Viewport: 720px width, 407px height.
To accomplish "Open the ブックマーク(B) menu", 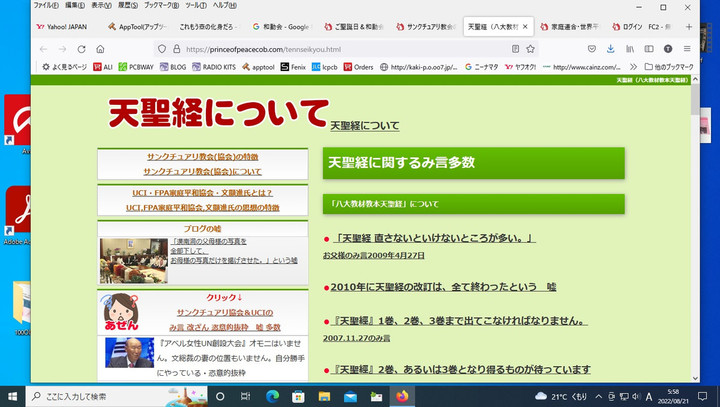I will (159, 6).
